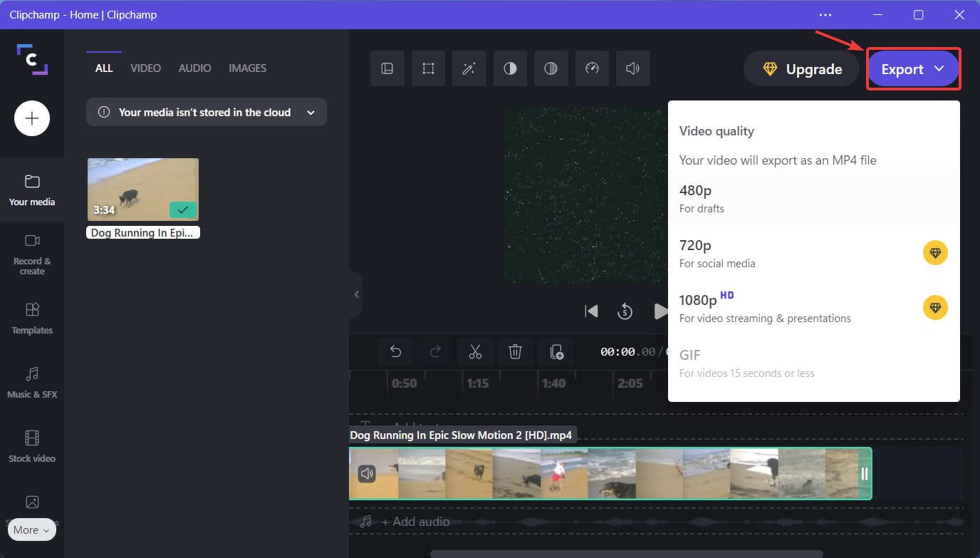Toggle the audio icon in the top toolbar
Viewport: 980px width, 558px height.
632,68
